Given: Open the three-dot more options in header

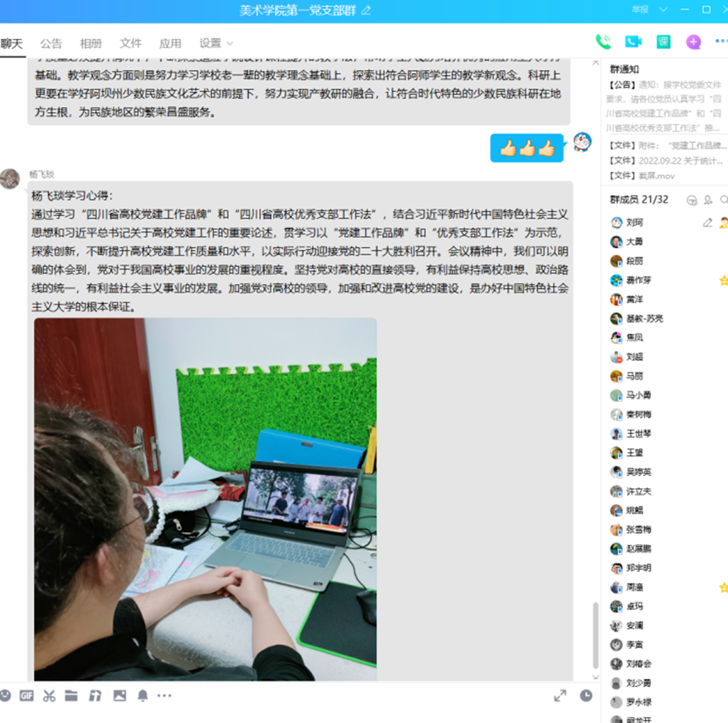Looking at the screenshot, I should tap(721, 41).
